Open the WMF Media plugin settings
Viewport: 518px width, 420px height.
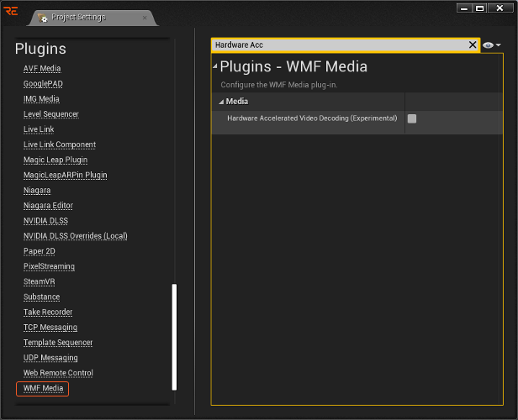pos(43,388)
